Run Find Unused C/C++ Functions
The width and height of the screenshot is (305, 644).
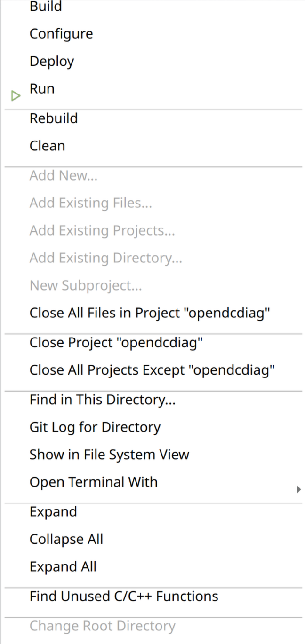[124, 597]
